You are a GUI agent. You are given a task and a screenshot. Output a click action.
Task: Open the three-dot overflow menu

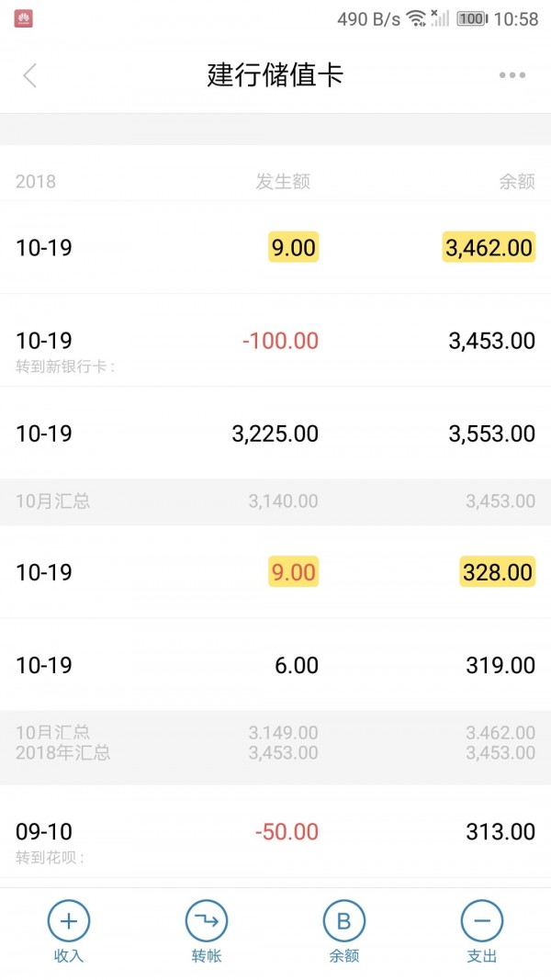pos(512,75)
